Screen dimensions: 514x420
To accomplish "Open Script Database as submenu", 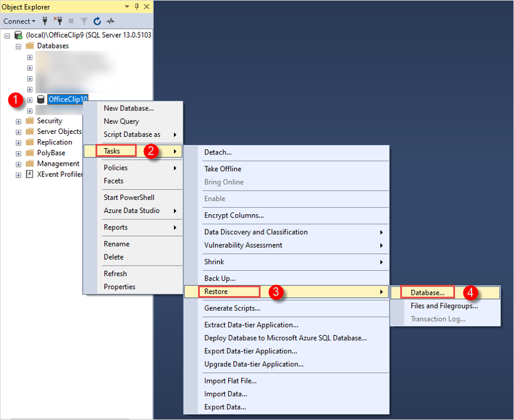I will [x=133, y=134].
